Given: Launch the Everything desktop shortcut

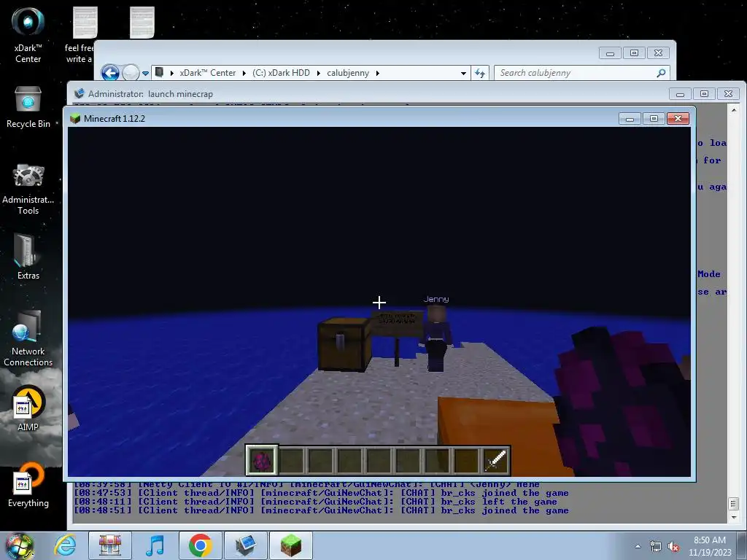Looking at the screenshot, I should (28, 485).
